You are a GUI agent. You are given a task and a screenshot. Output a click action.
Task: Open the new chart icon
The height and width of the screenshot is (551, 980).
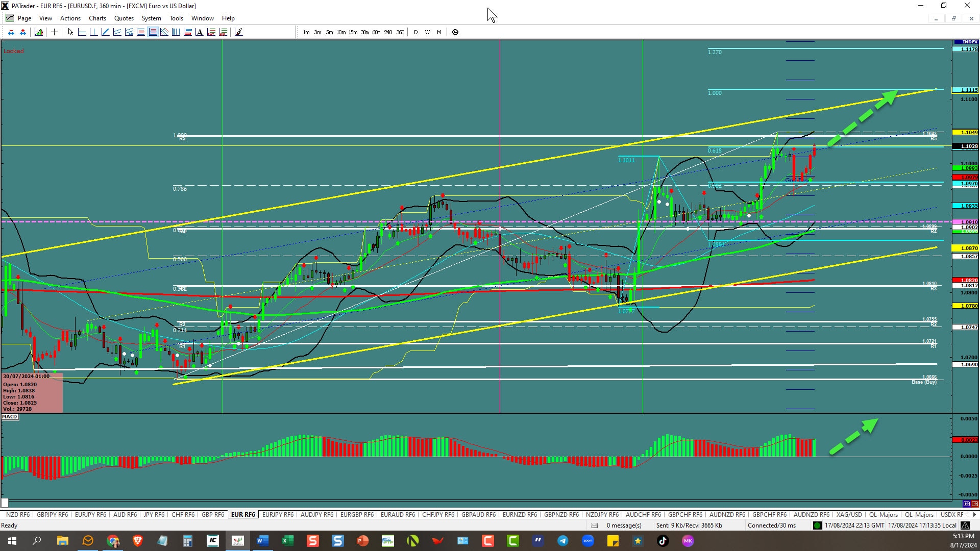[39, 32]
